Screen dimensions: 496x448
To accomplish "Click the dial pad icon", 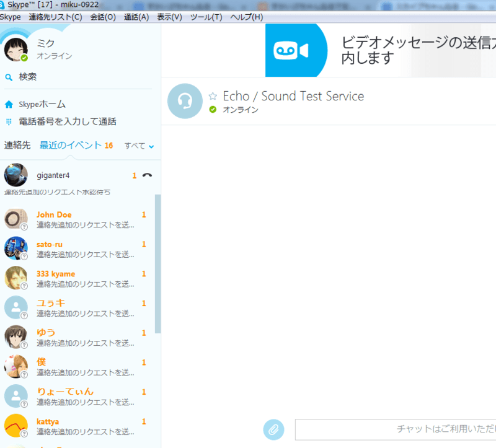I will [x=9, y=122].
